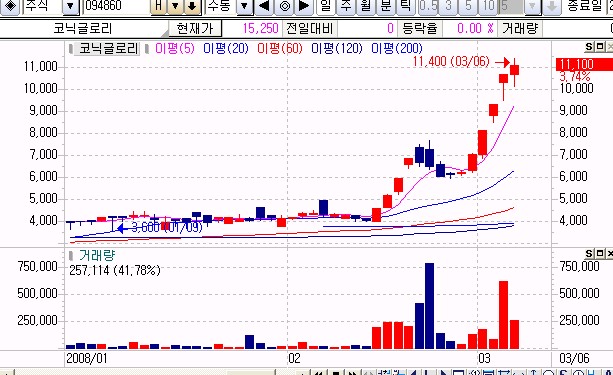Click the circular target icon between arrows
The image size is (613, 375).
point(285,6)
